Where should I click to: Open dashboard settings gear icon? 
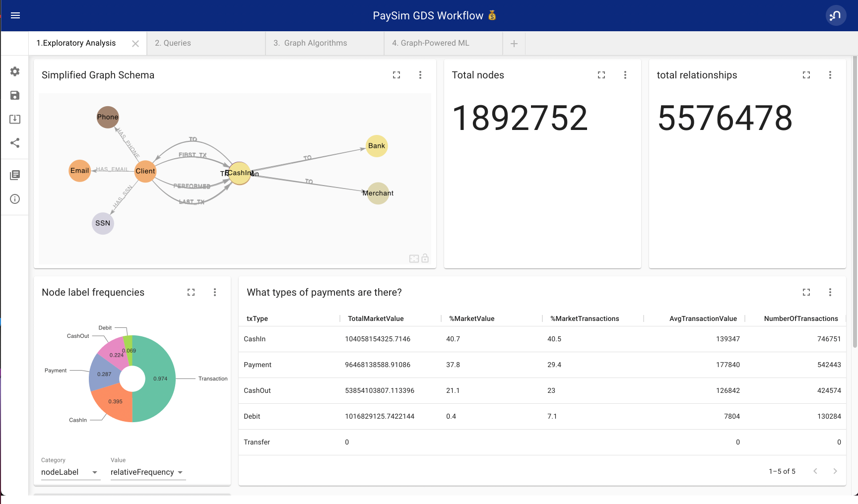[x=15, y=71]
